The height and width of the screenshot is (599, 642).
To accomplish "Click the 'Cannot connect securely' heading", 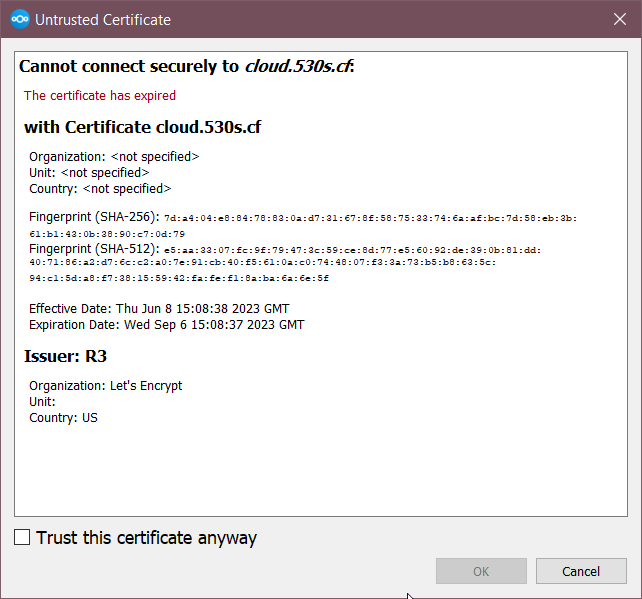I will click(187, 67).
